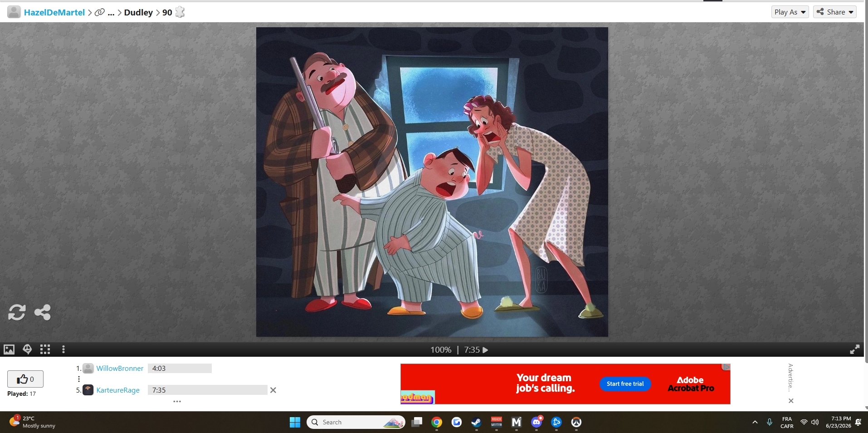The image size is (868, 433).
Task: Show the puzzle image preview
Action: [9, 349]
